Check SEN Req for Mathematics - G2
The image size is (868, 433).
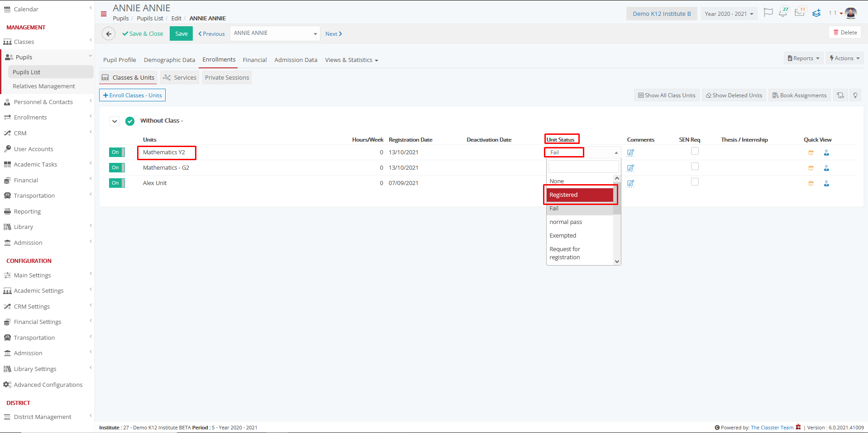click(x=695, y=167)
